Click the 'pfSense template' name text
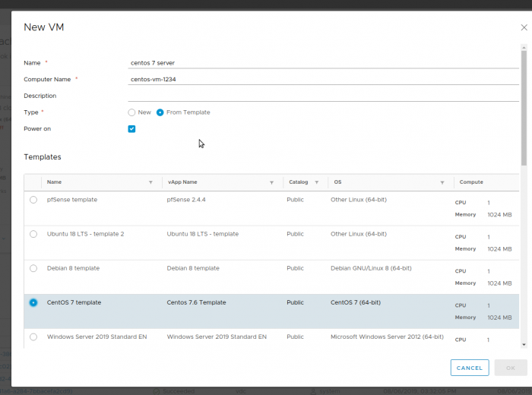This screenshot has height=395, width=532. click(72, 200)
